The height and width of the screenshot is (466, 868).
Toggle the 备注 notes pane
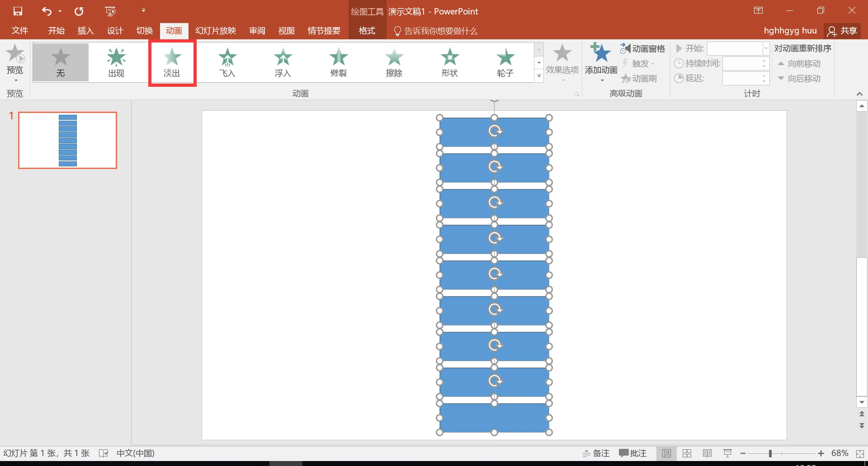(x=596, y=453)
